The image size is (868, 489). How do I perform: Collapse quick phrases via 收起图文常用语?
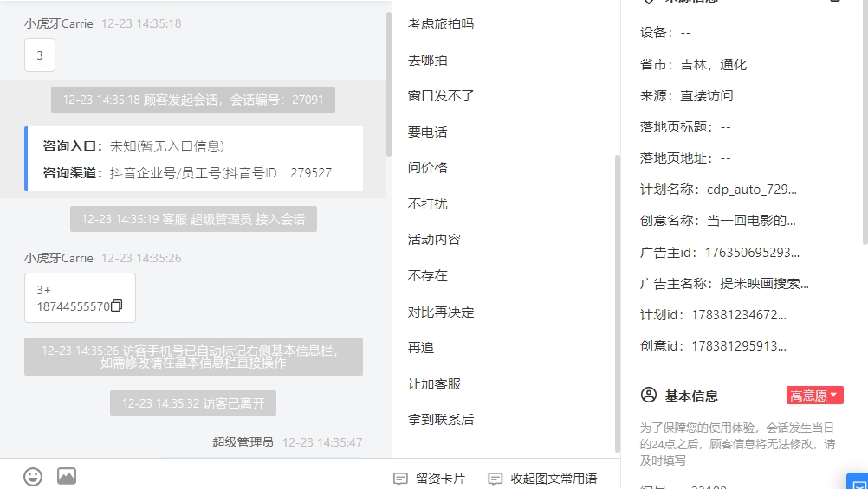point(542,479)
